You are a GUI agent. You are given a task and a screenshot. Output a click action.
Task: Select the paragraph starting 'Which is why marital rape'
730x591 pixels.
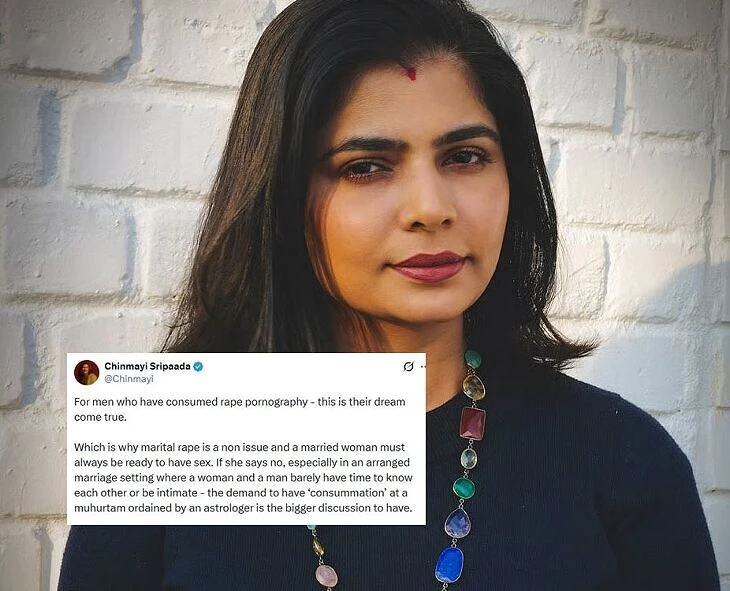243,477
